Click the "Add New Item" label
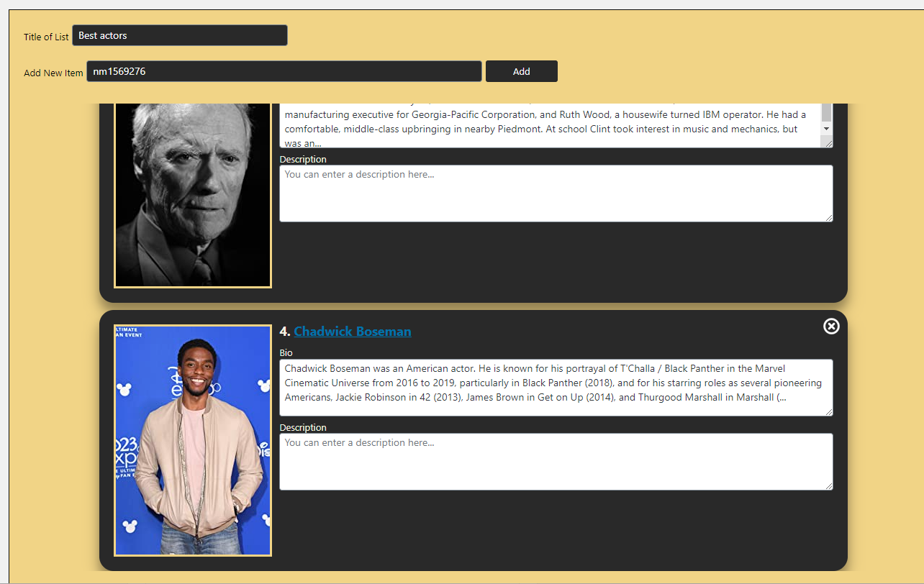 pyautogui.click(x=53, y=73)
